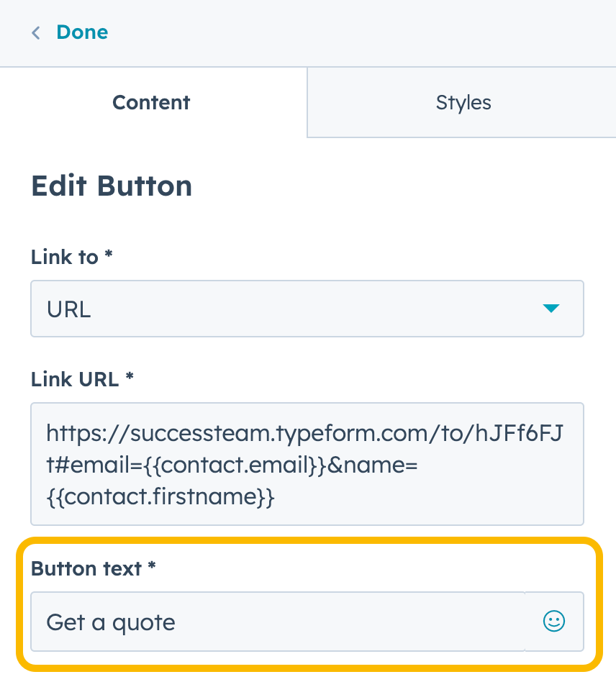
Task: Click the typeform URL's first line
Action: click(307, 433)
